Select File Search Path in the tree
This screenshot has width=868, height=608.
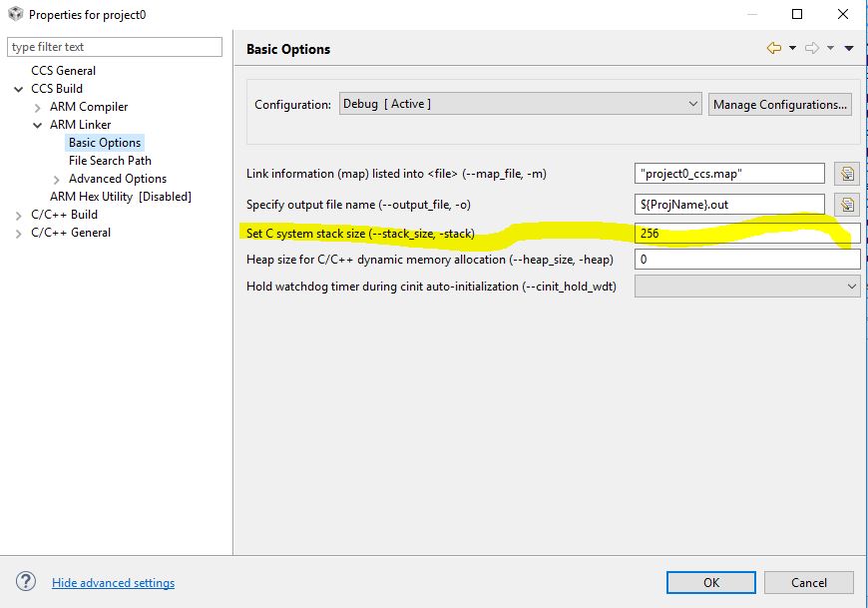(110, 161)
